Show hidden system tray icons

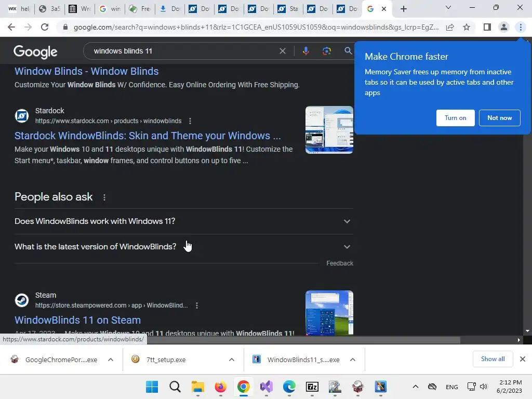coord(415,387)
